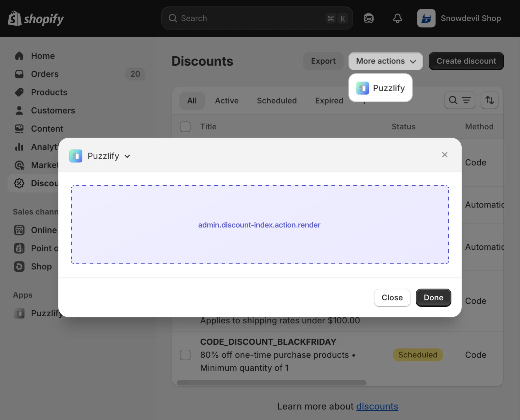Switch to the All tab
The width and height of the screenshot is (520, 420).
pos(192,100)
